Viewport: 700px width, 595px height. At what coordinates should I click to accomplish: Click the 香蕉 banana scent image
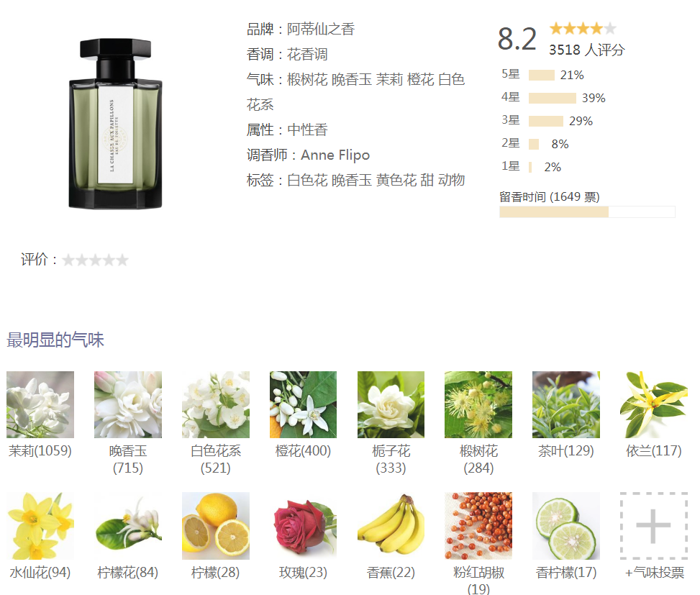[391, 526]
